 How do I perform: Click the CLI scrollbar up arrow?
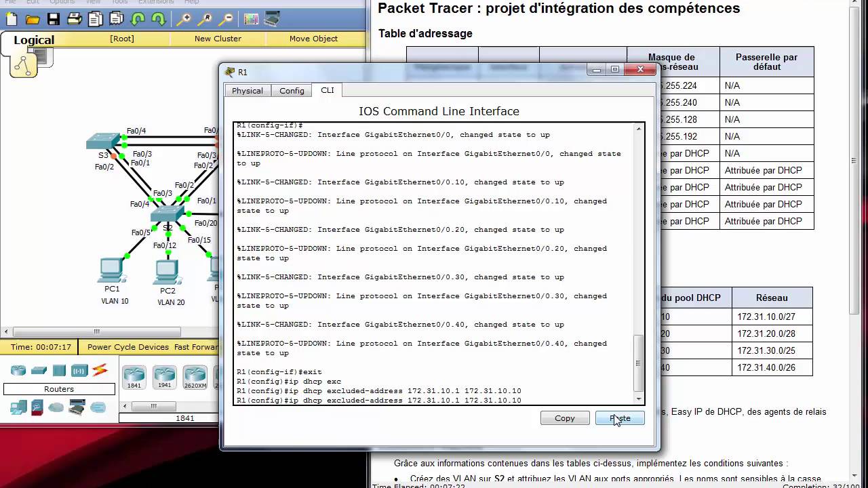pyautogui.click(x=638, y=129)
